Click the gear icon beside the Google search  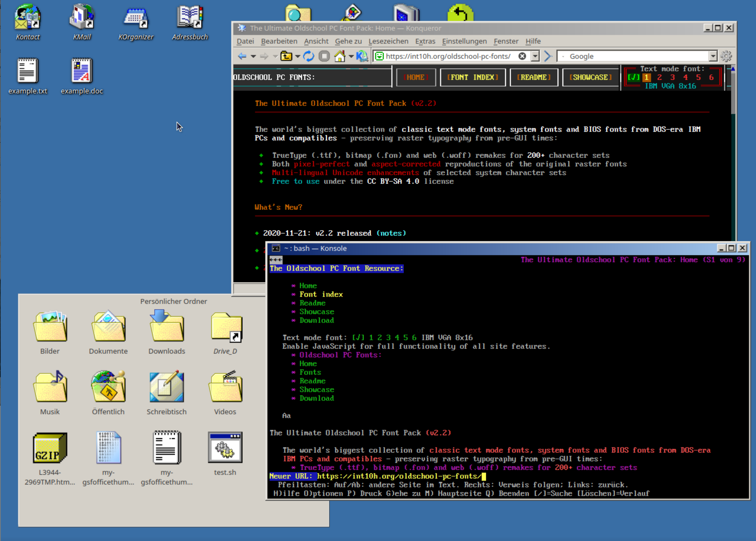(x=726, y=56)
